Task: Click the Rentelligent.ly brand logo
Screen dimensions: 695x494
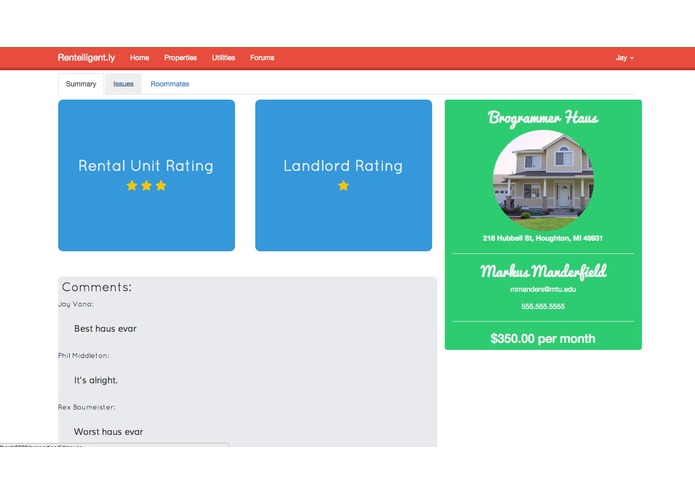Action: [86, 58]
